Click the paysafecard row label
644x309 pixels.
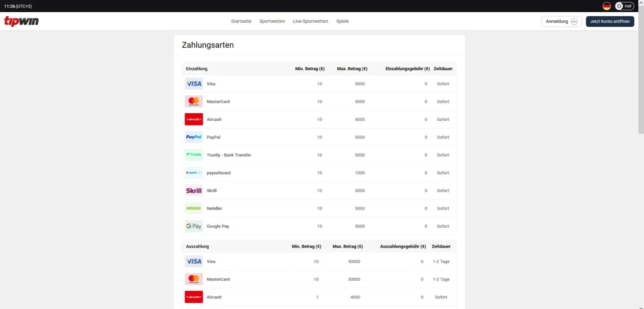pyautogui.click(x=219, y=173)
